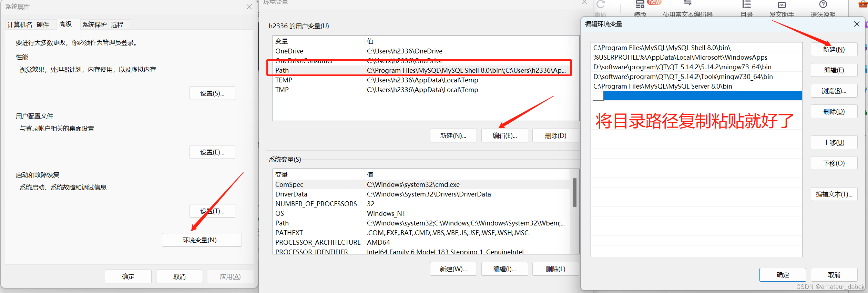Click 上移(U) button
Image resolution: width=868 pixels, height=293 pixels.
coord(834,143)
